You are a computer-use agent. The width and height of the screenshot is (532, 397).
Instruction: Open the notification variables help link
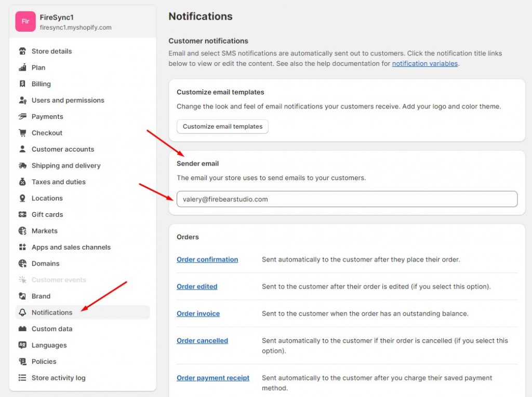tap(423, 63)
